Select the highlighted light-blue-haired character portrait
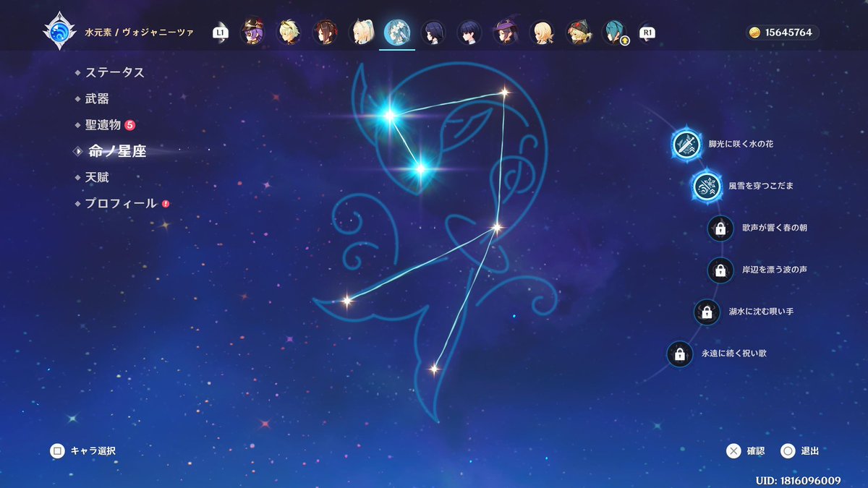868x488 pixels. point(397,32)
